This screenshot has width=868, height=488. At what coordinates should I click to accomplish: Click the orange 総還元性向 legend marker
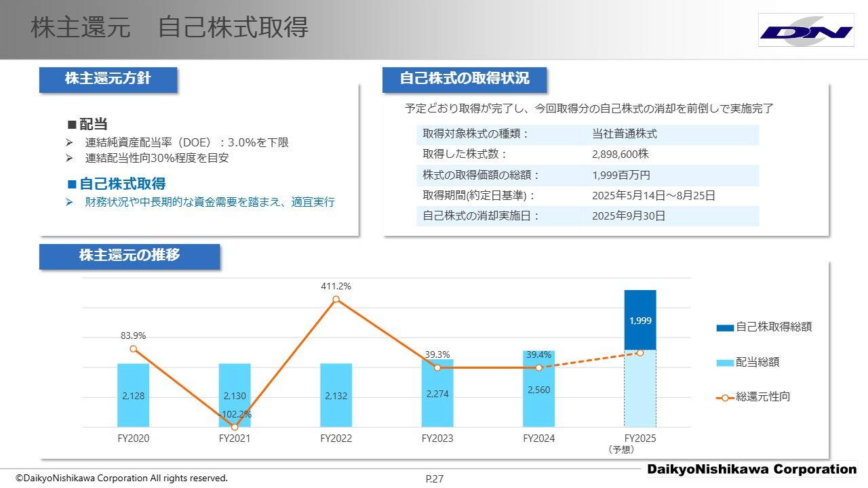click(724, 397)
